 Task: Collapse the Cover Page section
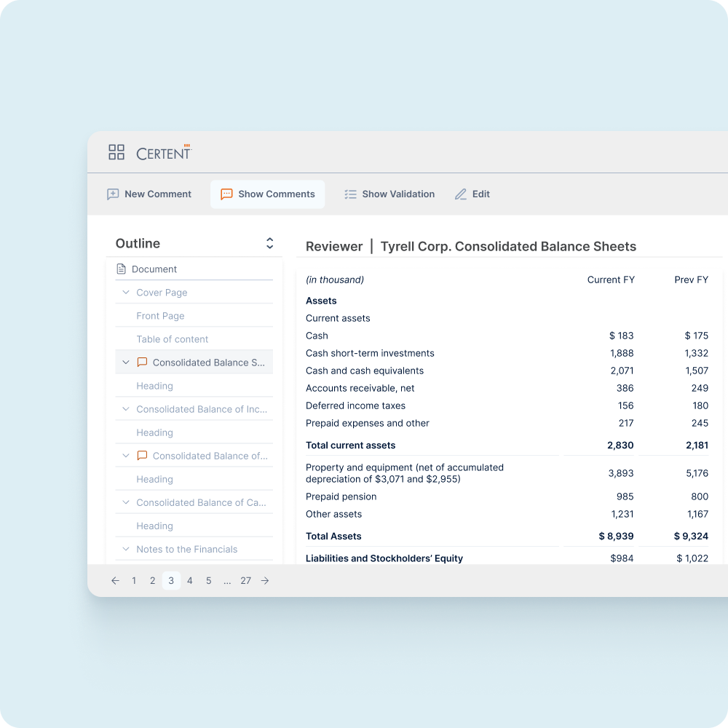[x=124, y=292]
